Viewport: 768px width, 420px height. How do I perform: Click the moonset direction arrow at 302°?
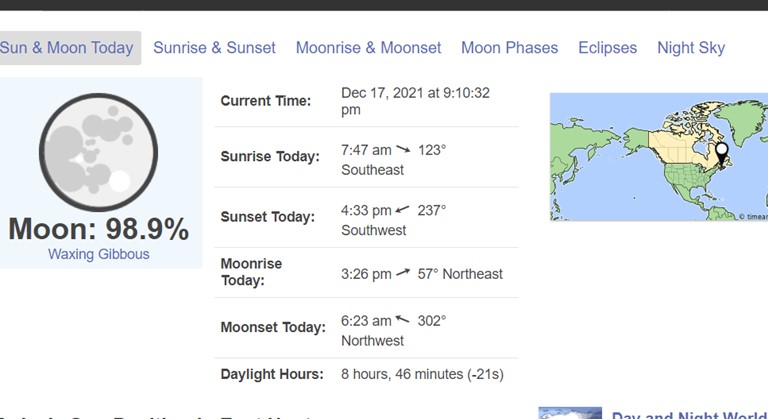[x=402, y=321]
